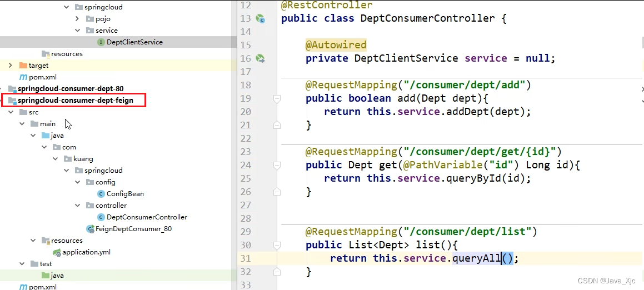Click the blue java source folder icon
This screenshot has width=644, height=290.
pos(45,135)
